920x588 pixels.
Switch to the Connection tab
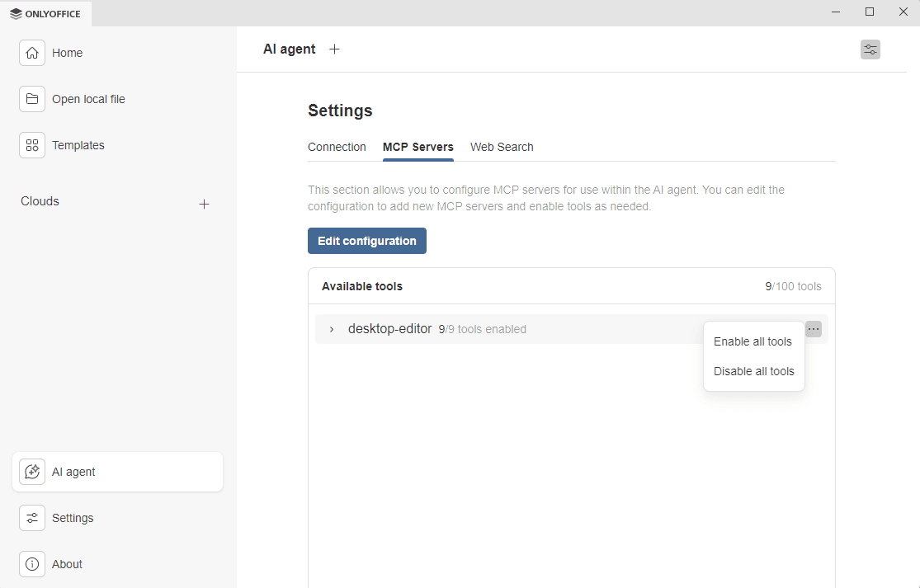point(337,147)
